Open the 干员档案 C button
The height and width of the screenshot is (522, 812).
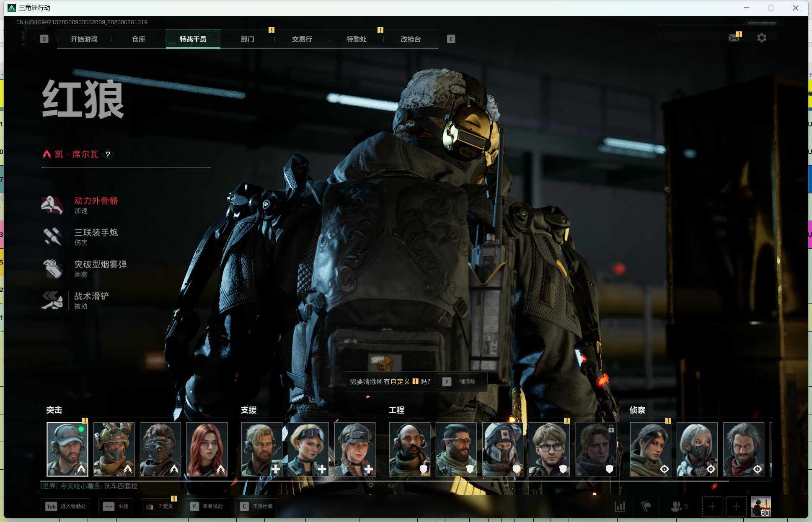pyautogui.click(x=256, y=507)
